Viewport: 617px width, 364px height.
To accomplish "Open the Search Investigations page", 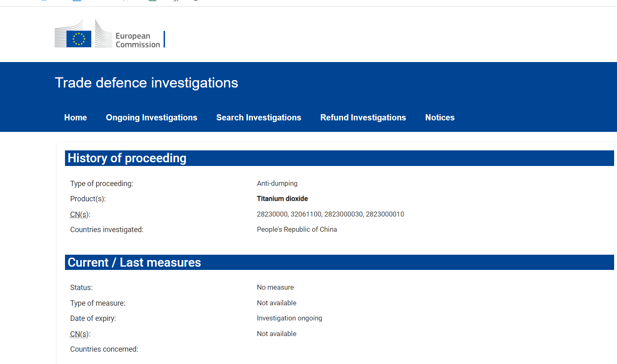I will [258, 117].
